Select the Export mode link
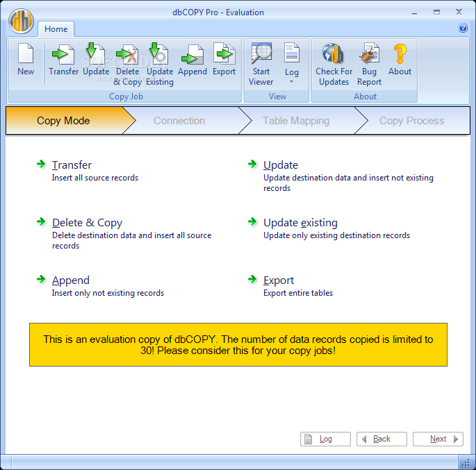Viewport: 476px width, 470px height. pyautogui.click(x=279, y=280)
